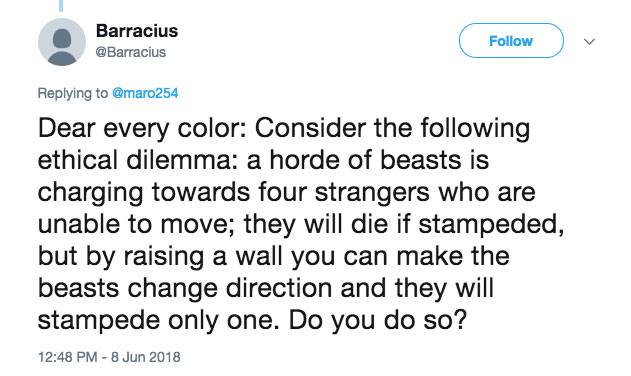
Task: Click the blue thread connector line
Action: pos(61,6)
